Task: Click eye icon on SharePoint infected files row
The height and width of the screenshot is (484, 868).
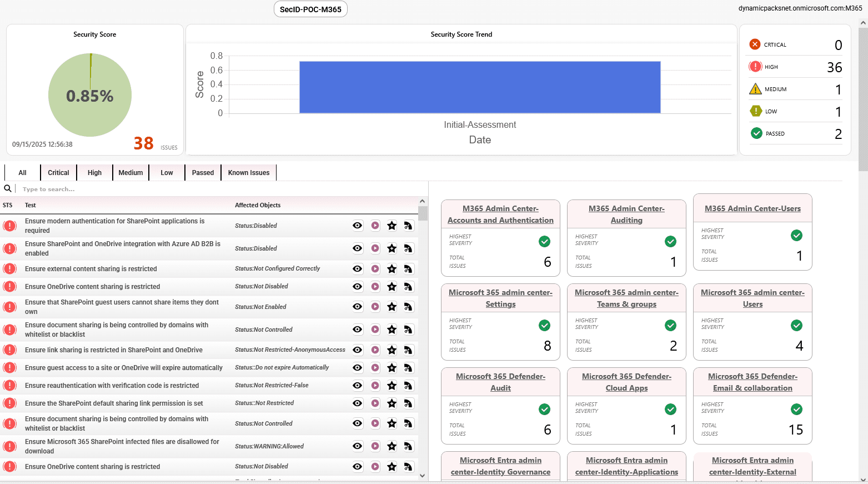Action: [x=358, y=446]
